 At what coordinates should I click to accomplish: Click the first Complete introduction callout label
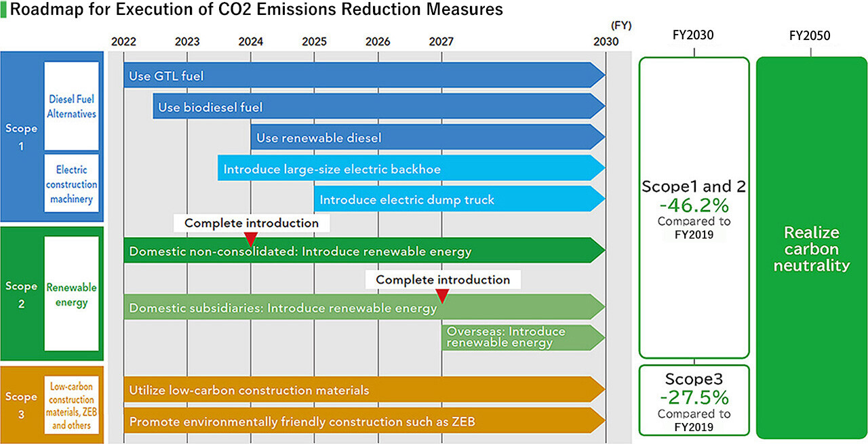point(252,223)
